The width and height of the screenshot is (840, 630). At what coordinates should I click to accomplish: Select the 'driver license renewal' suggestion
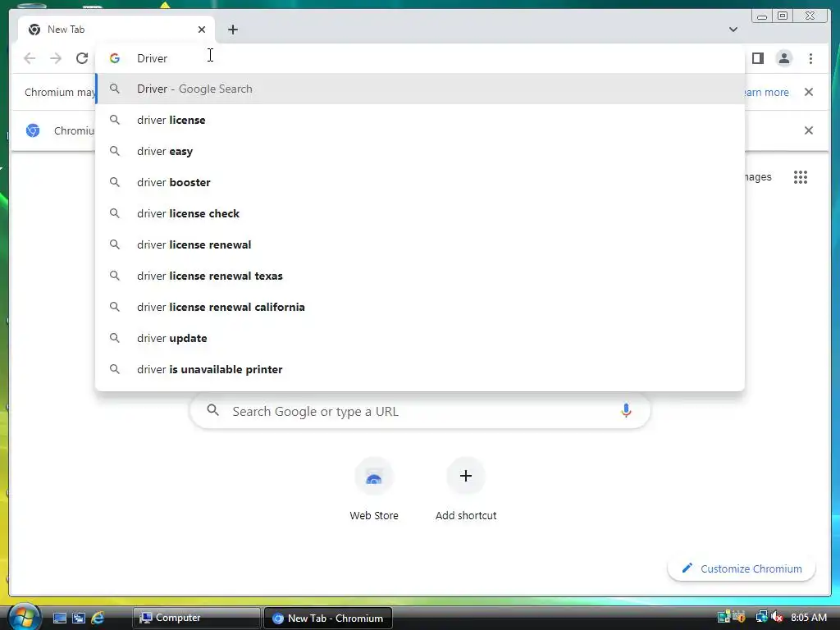[421, 244]
